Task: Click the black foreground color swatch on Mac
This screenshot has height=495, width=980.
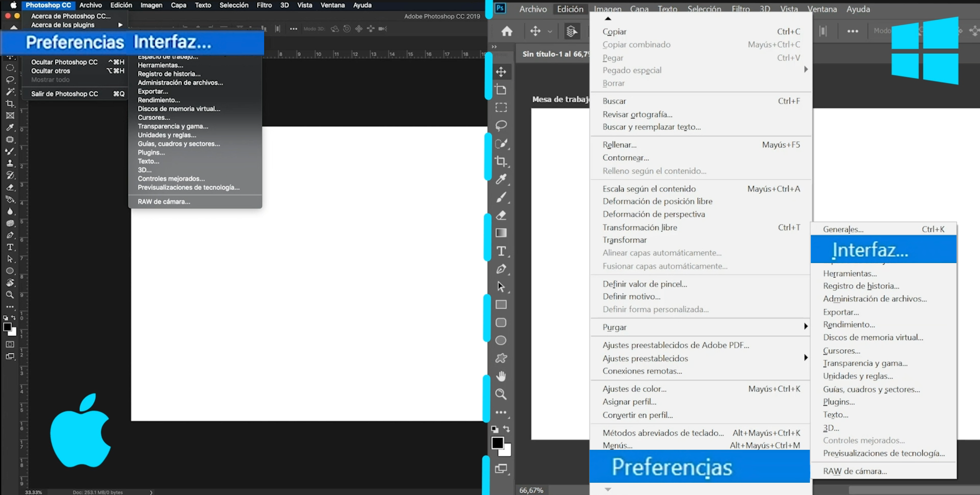Action: pyautogui.click(x=7, y=327)
